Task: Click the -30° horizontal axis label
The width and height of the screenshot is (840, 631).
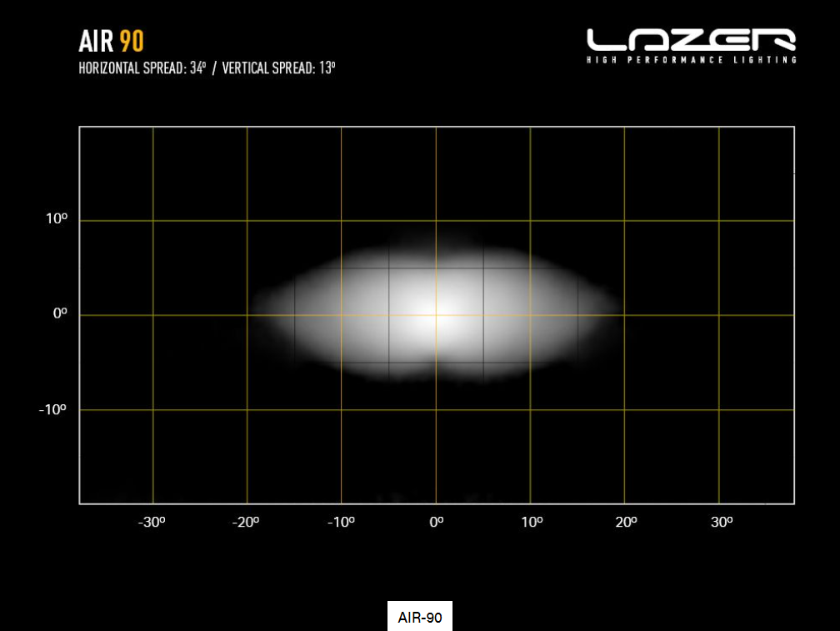Action: click(x=152, y=522)
